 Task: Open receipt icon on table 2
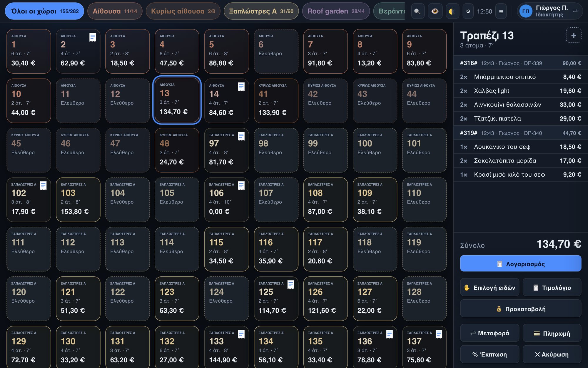(93, 37)
